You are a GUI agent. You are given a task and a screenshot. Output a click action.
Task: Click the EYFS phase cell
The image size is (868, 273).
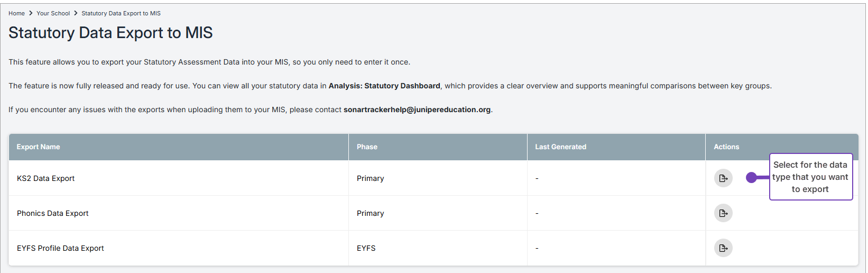point(366,248)
